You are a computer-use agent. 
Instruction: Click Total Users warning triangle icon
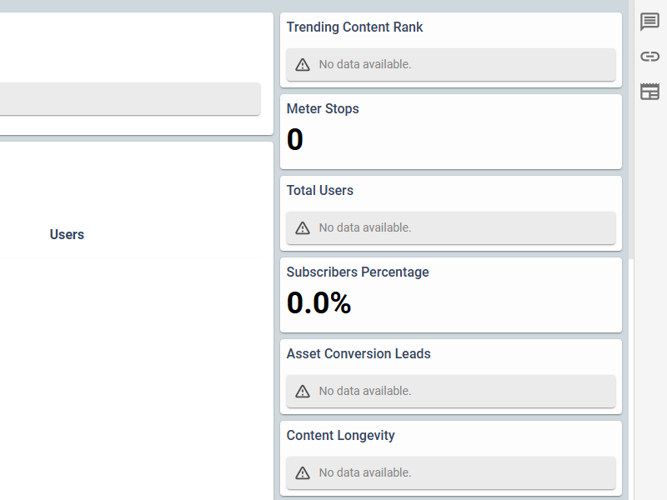click(x=303, y=228)
